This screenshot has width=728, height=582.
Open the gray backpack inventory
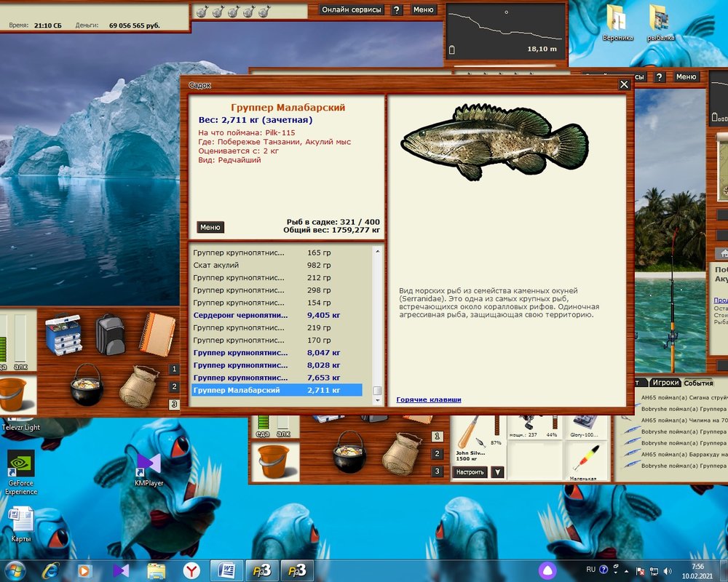[110, 334]
